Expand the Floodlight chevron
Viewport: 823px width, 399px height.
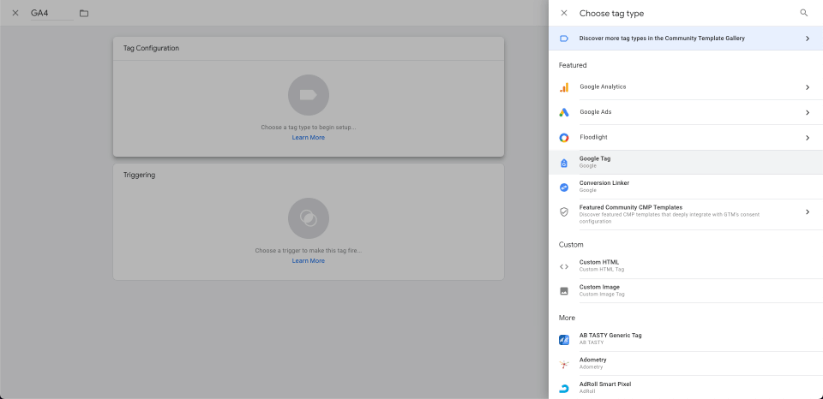tap(807, 138)
